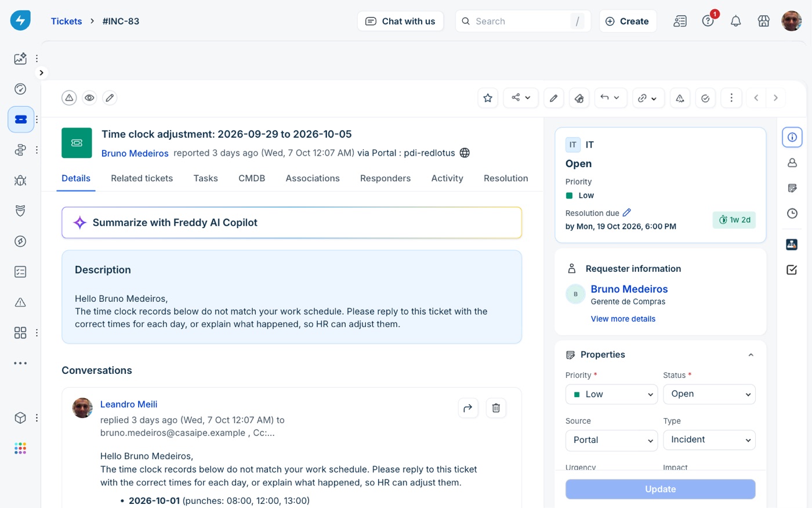The image size is (812, 508).
Task: Open the user profile avatar
Action: [792, 21]
